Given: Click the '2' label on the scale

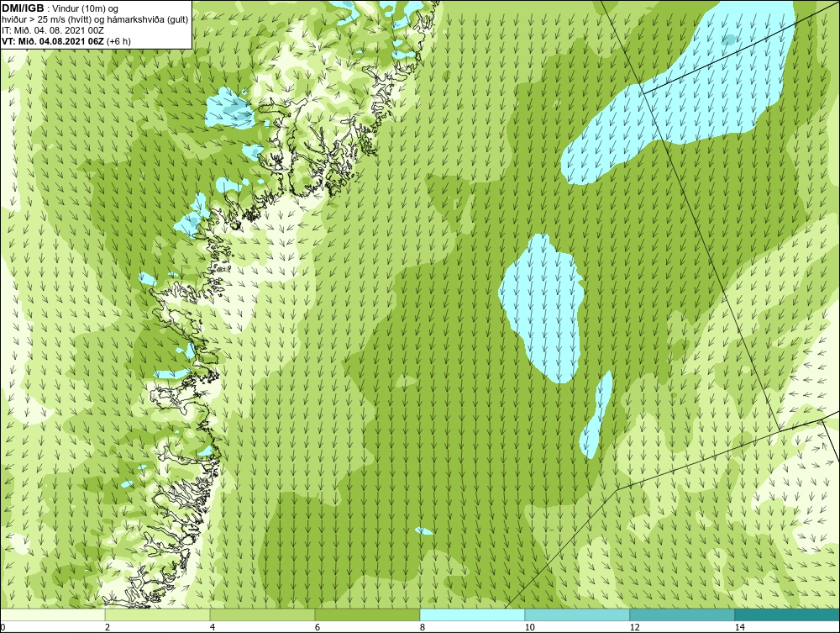Looking at the screenshot, I should (108, 628).
